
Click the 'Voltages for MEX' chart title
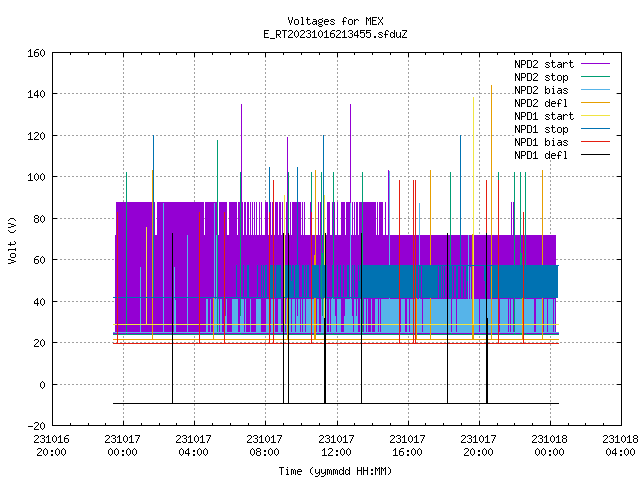click(x=335, y=21)
